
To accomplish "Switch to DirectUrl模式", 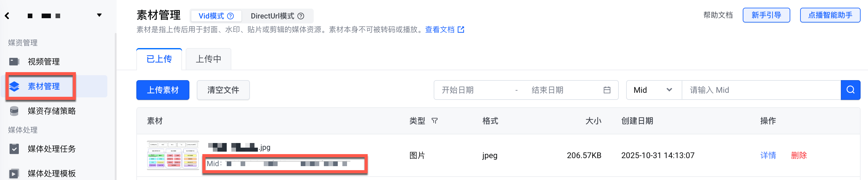I will [x=272, y=16].
